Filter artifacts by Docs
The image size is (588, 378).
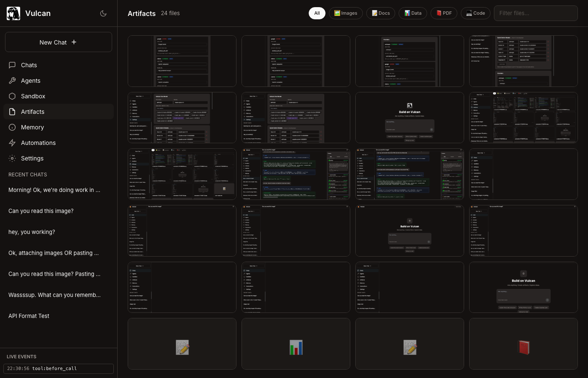(x=381, y=13)
